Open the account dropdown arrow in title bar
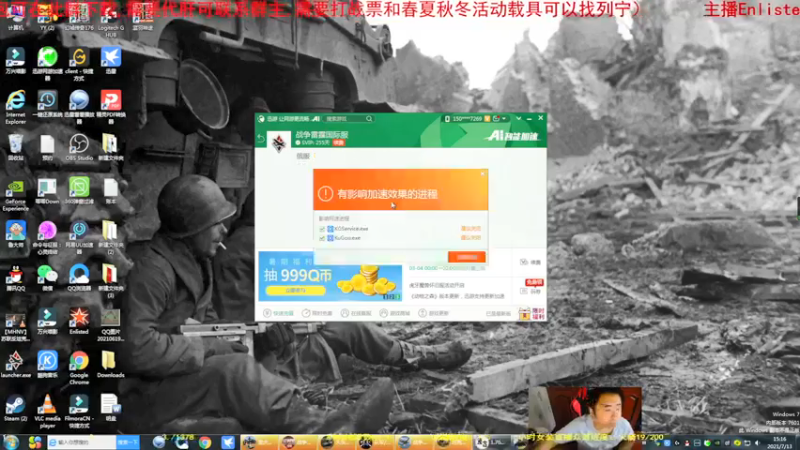Screen dimensions: 800x450 (x=504, y=118)
